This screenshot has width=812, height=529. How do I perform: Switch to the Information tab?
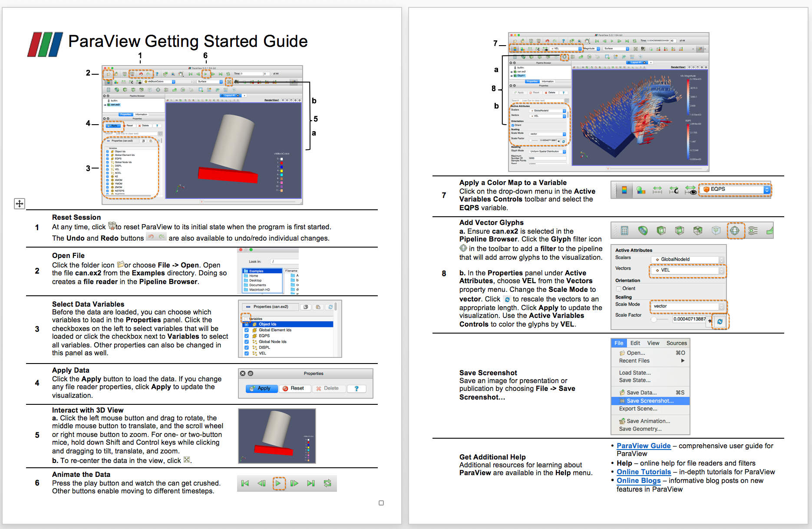tap(141, 114)
